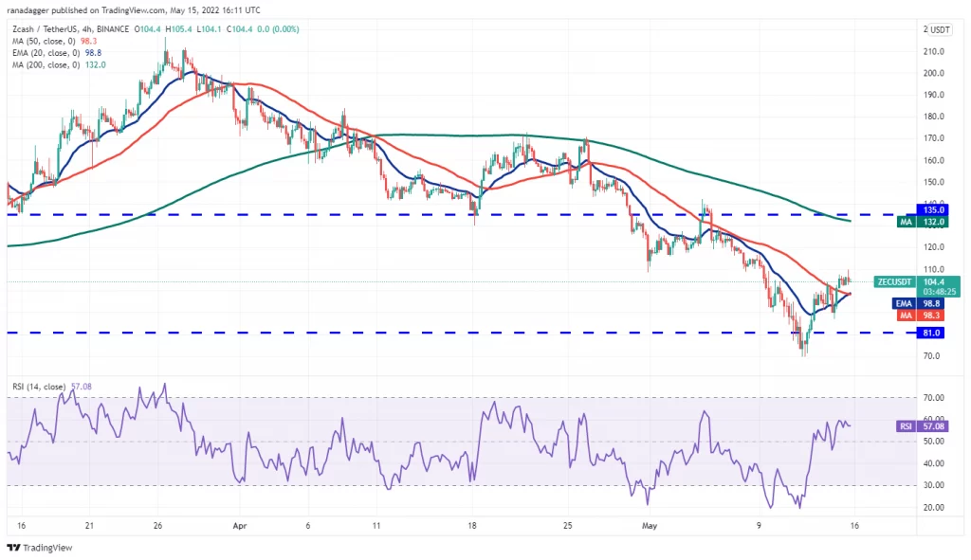
Task: Click the 81.0 support level label
Action: (932, 333)
